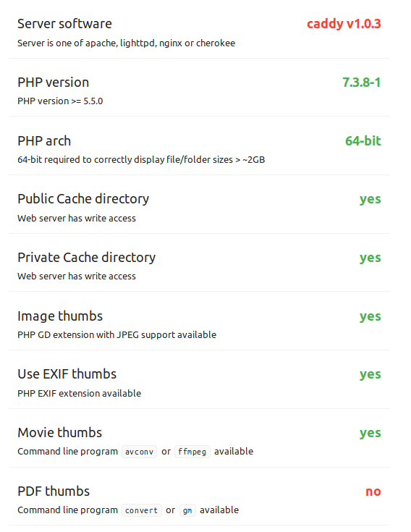Click the red 'no' status for PDF thumbs
The height and width of the screenshot is (532, 411).
click(x=373, y=491)
